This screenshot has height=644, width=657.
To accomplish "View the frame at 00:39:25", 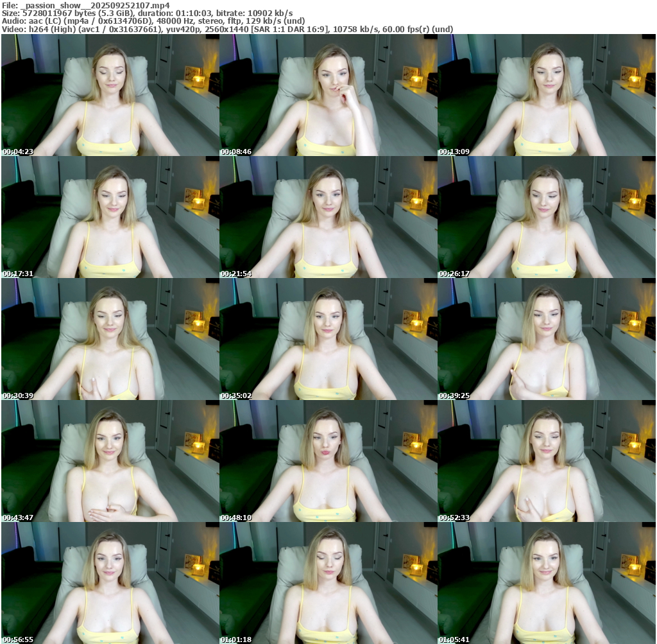I will [547, 339].
